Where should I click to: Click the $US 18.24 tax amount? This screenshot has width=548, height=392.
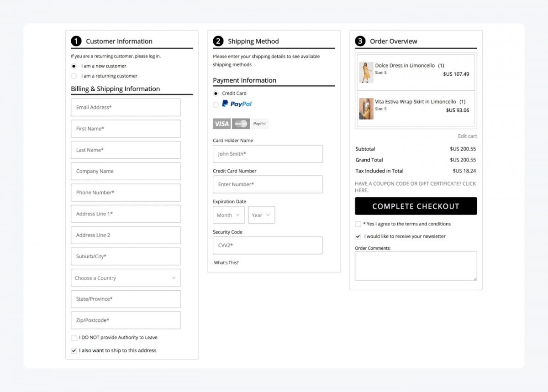[464, 171]
